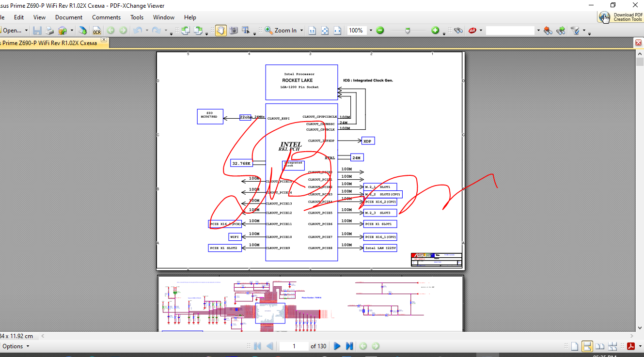This screenshot has width=644, height=357.
Task: Open the Options dropdown in status bar
Action: 16,346
